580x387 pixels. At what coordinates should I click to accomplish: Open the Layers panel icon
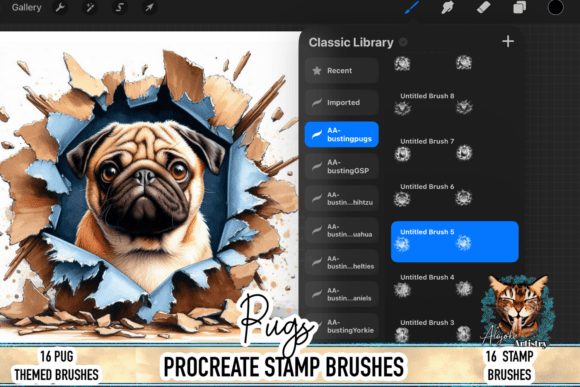tap(519, 7)
